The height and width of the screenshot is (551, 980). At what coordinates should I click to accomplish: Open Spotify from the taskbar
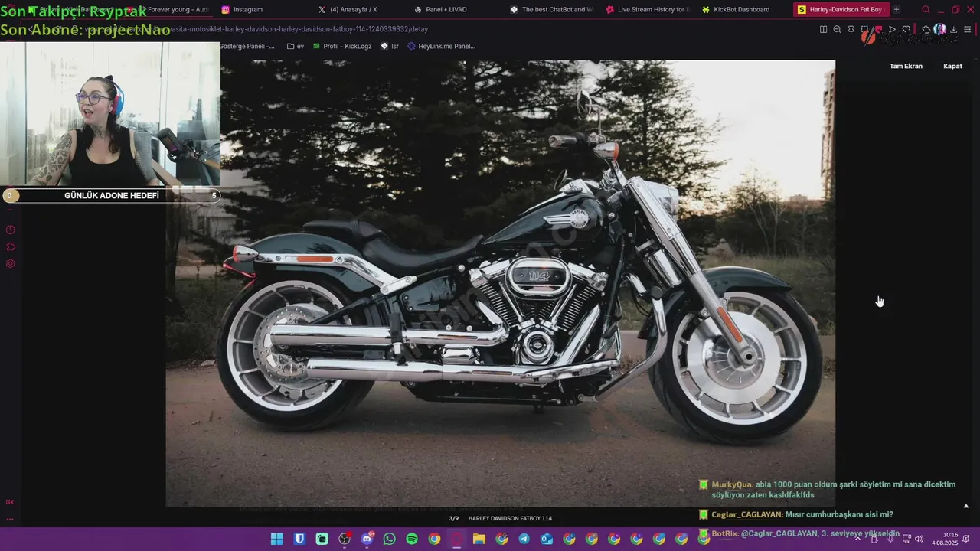(412, 539)
